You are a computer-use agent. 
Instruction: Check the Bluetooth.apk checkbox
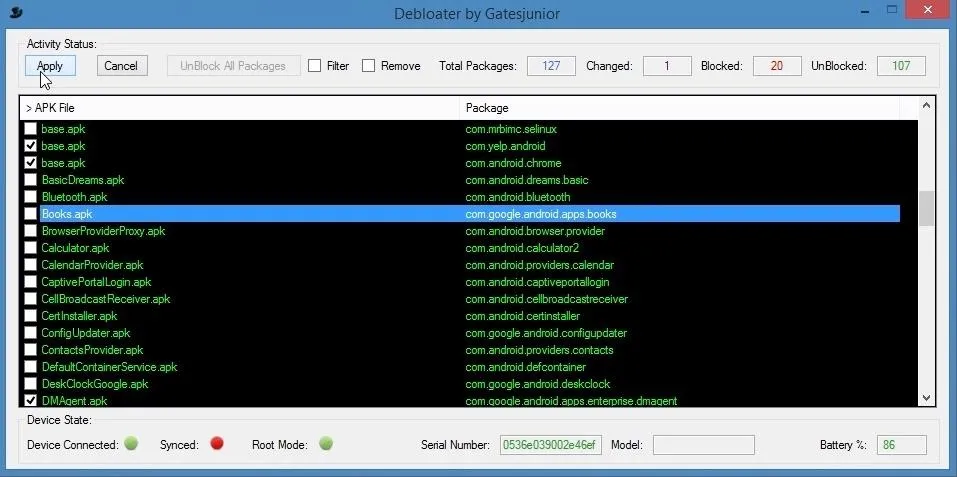(x=30, y=197)
